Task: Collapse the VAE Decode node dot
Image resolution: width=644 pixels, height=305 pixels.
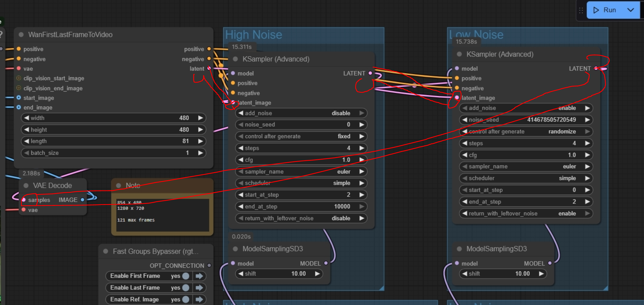Action: [26, 186]
